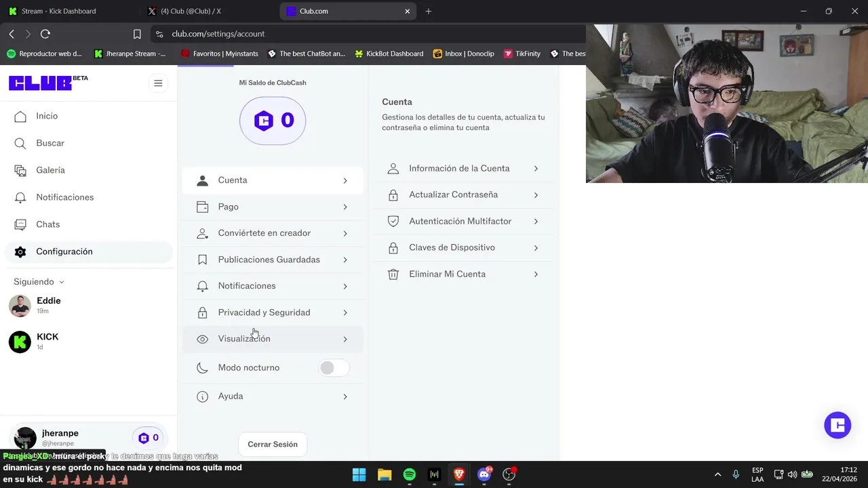Toggle Modo nocturno switch

334,367
